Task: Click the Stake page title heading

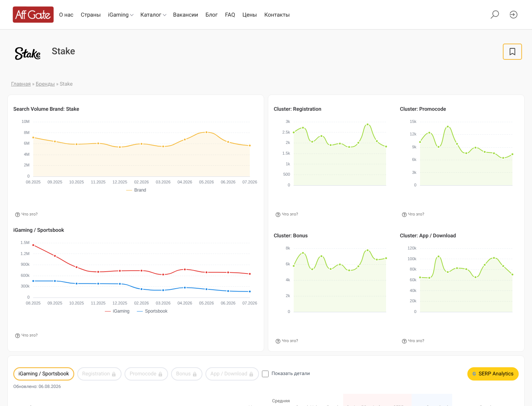Action: pos(64,51)
